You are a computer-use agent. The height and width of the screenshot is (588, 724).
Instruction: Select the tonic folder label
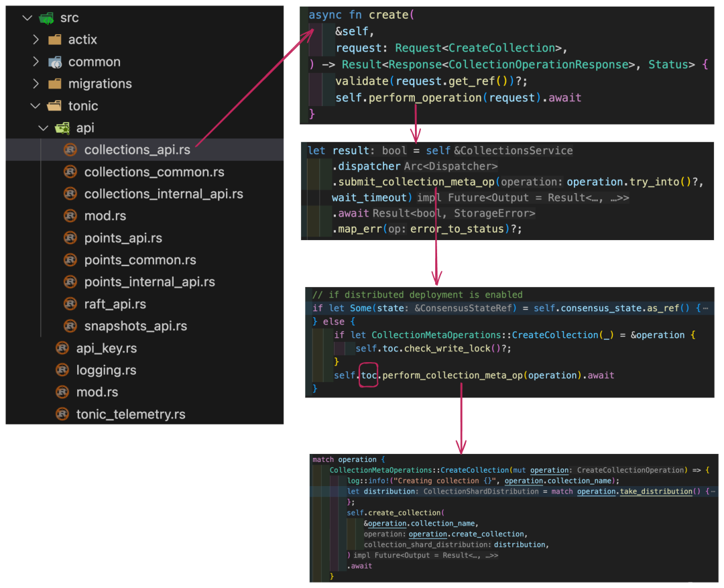click(x=83, y=106)
